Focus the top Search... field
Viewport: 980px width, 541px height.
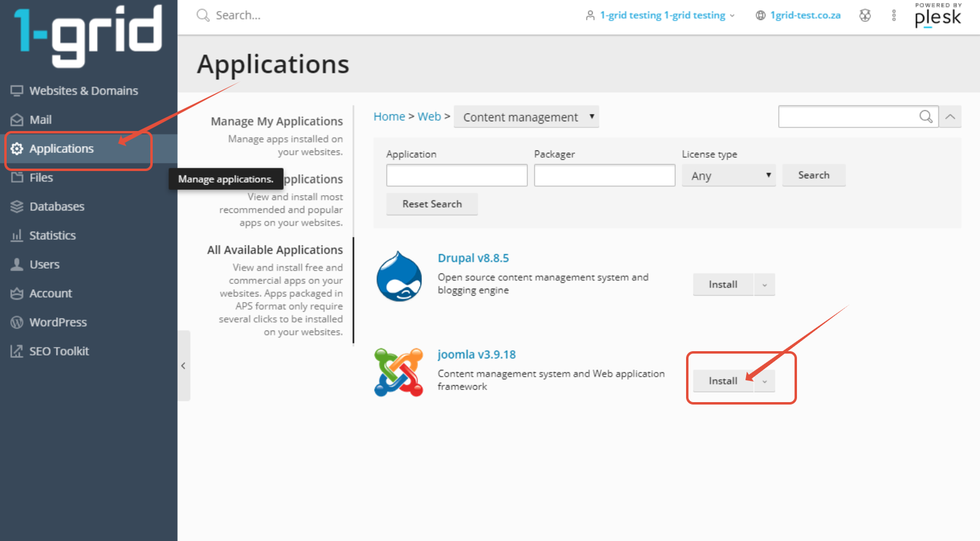tap(238, 15)
